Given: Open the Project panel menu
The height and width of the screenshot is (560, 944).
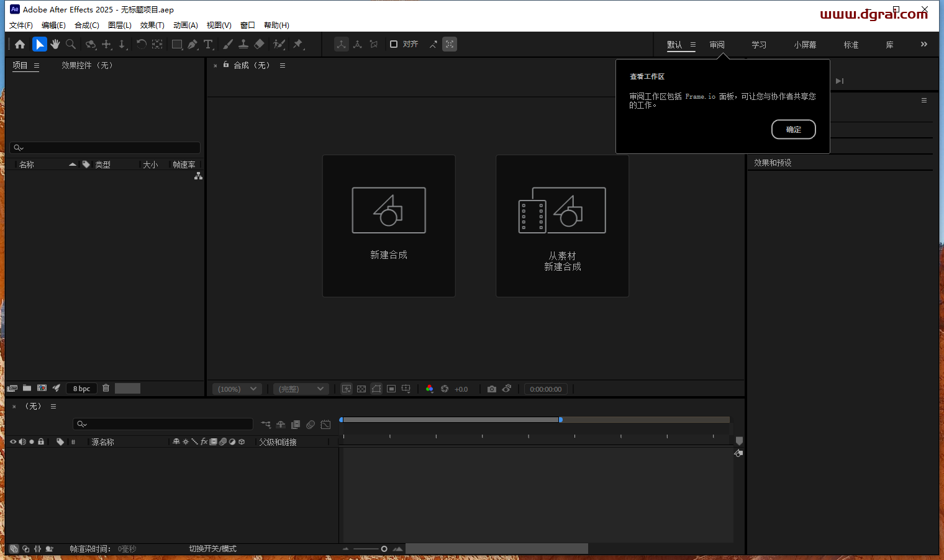Looking at the screenshot, I should point(37,65).
